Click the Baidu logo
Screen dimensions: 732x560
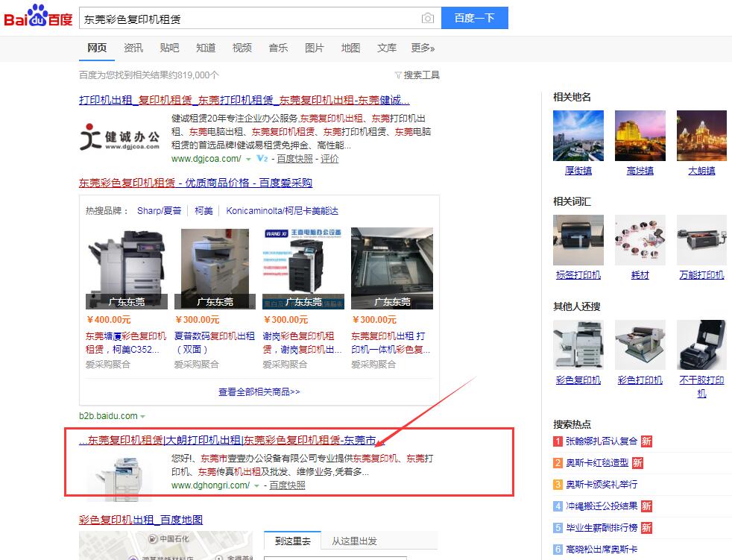(37, 17)
